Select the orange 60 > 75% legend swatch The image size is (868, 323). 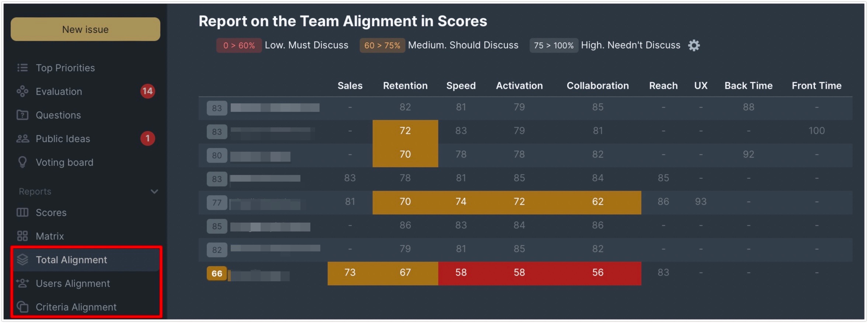(382, 45)
